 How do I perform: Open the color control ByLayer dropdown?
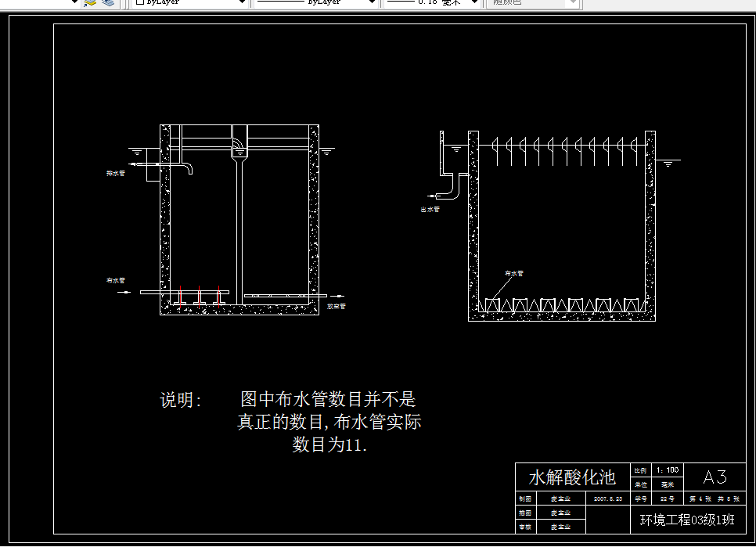pyautogui.click(x=189, y=2)
